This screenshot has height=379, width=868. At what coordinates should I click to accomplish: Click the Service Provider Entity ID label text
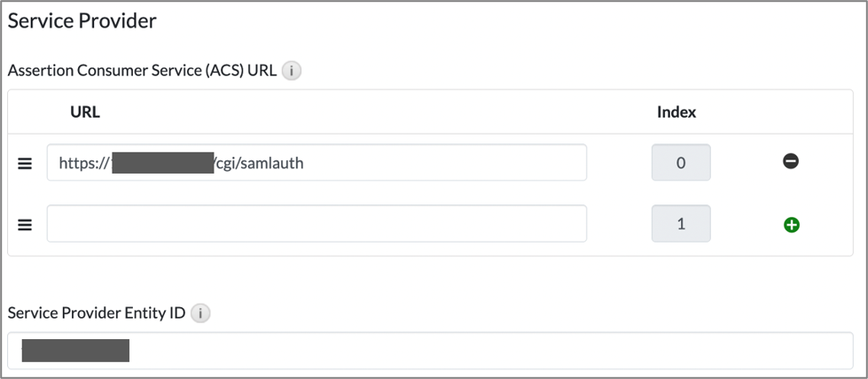click(97, 313)
